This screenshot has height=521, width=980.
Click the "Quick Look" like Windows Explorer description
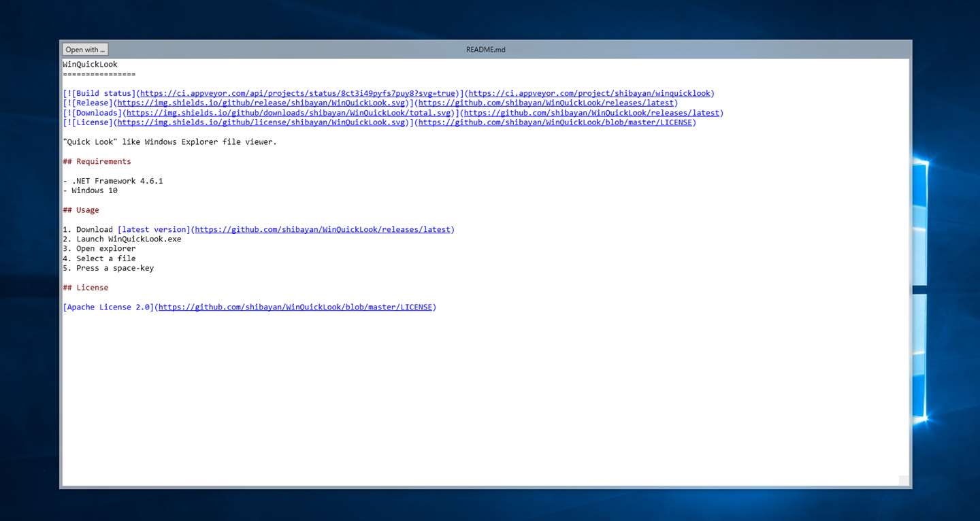click(169, 142)
